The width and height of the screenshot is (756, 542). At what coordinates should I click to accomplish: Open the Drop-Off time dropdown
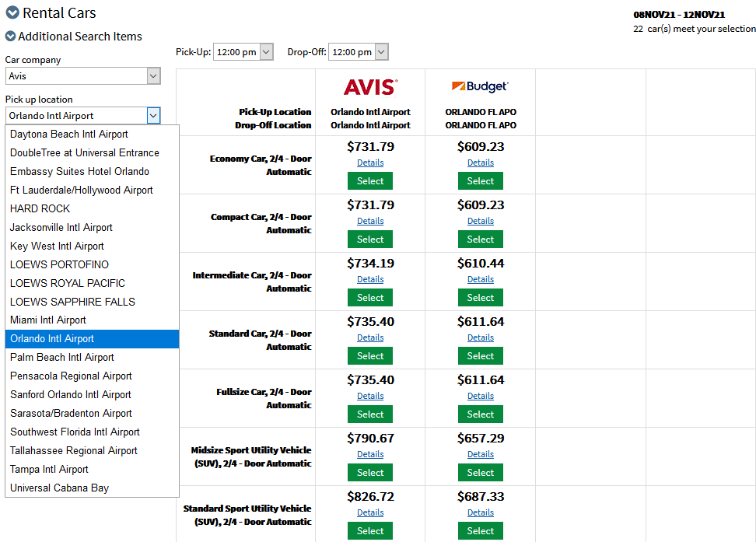pos(359,52)
